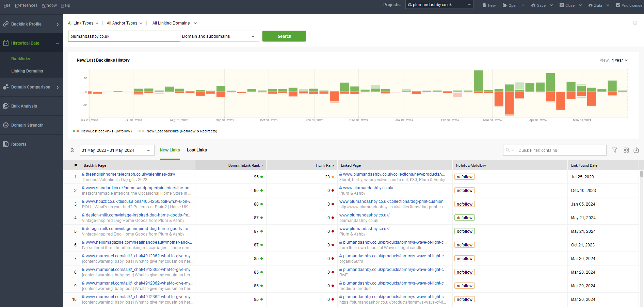
Task: Click the date Oct 21, 2023
Action: coord(583,245)
